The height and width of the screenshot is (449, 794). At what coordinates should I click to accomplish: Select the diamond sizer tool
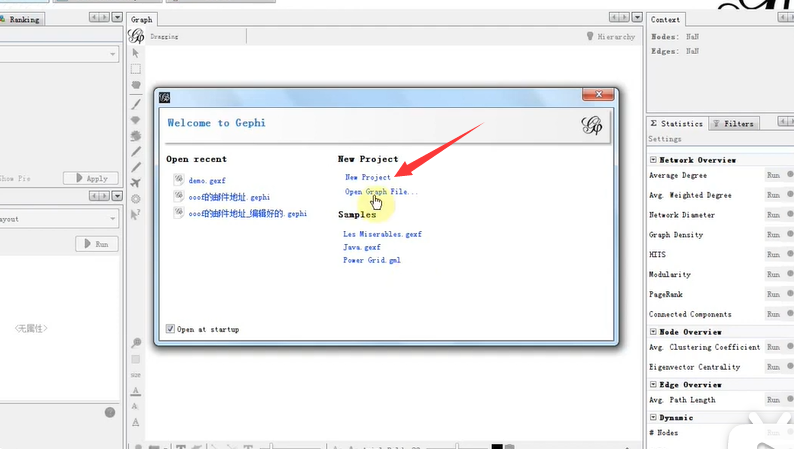136,120
